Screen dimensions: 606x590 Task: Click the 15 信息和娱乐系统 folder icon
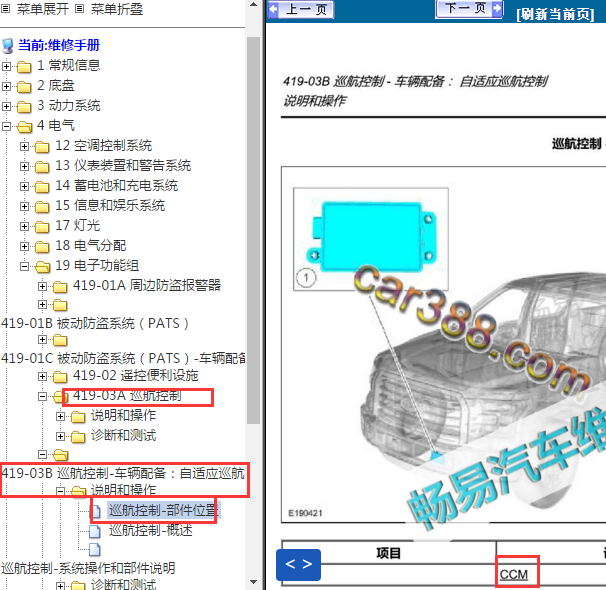click(42, 207)
